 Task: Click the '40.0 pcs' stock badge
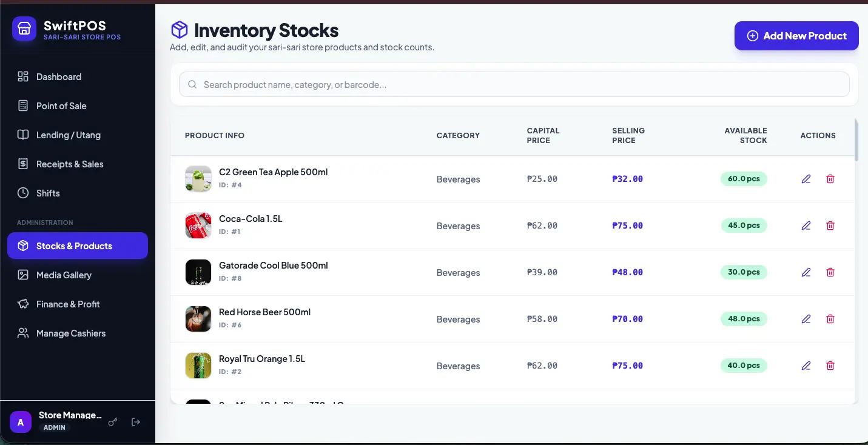coord(744,366)
